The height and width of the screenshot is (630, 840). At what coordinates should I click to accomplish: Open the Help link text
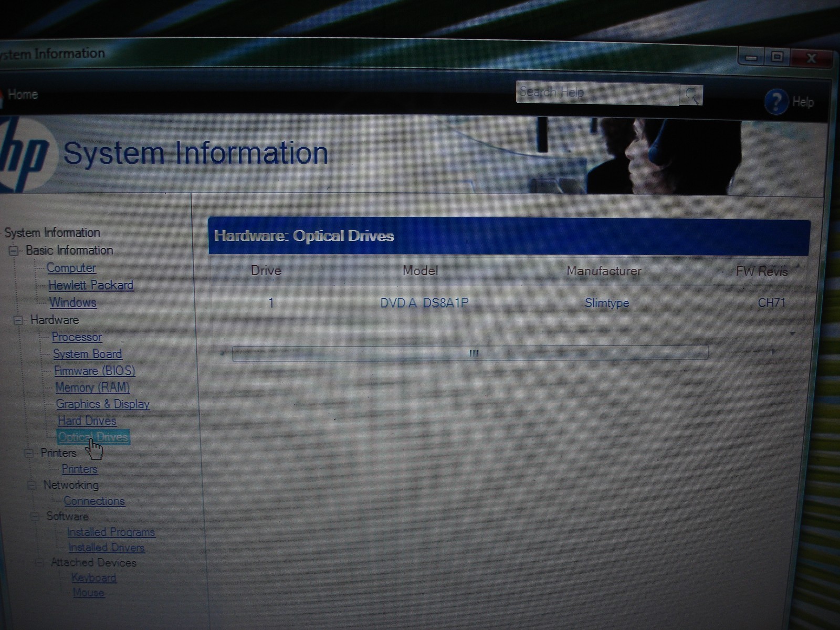tap(803, 102)
